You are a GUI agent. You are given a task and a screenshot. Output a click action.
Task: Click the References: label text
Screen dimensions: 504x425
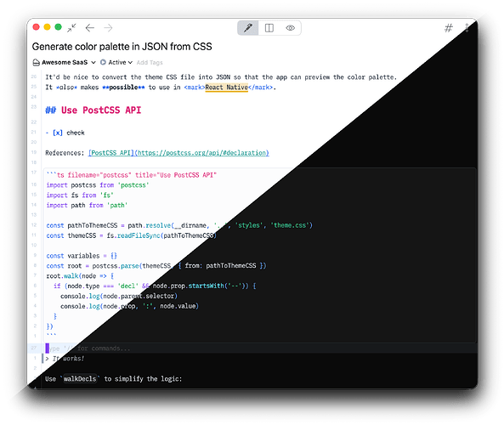pyautogui.click(x=65, y=153)
